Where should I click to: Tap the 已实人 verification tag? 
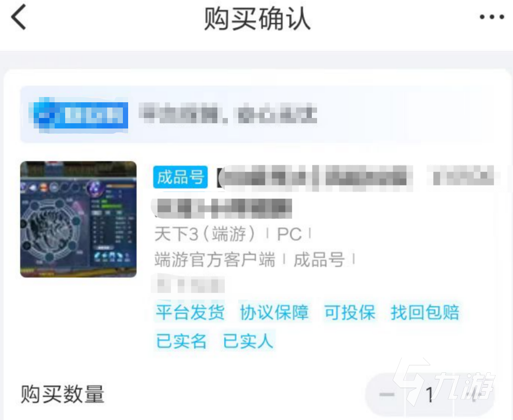(x=248, y=341)
